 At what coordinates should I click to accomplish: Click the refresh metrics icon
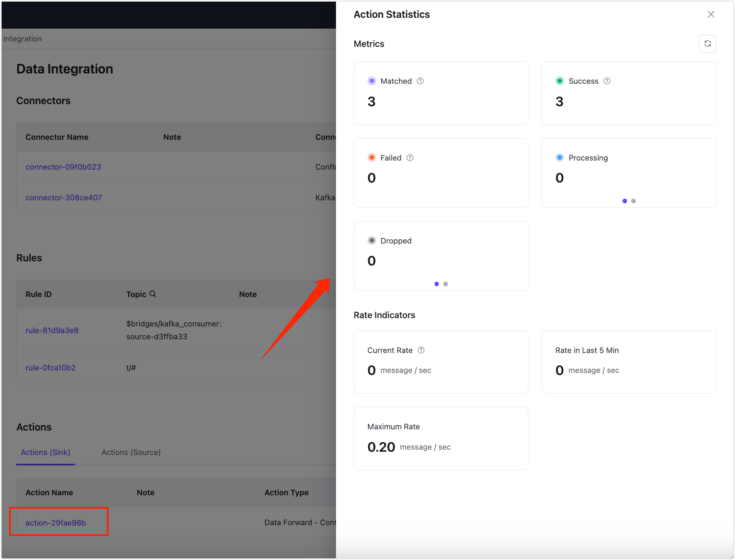[x=707, y=44]
